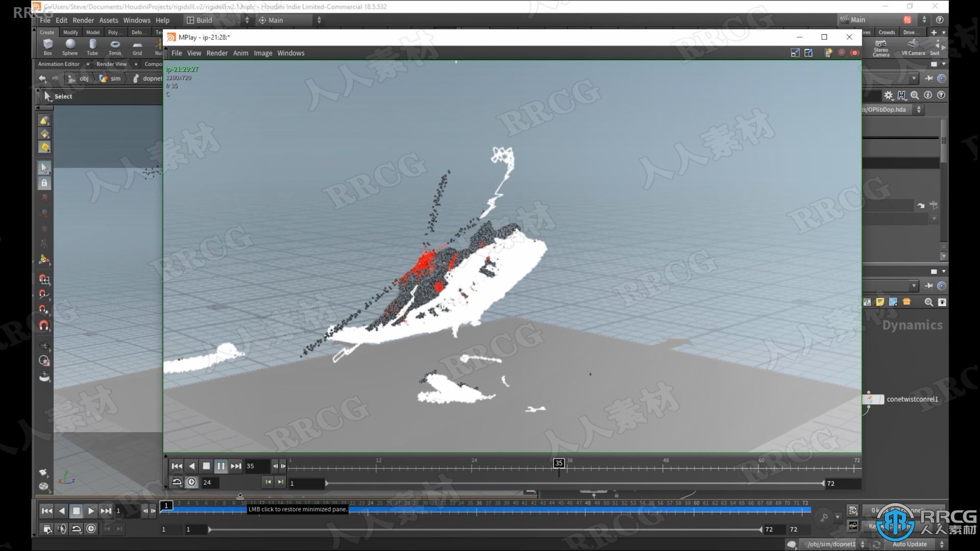The image size is (980, 551).
Task: Expand the conetwistconrel1 node panel
Action: (873, 398)
